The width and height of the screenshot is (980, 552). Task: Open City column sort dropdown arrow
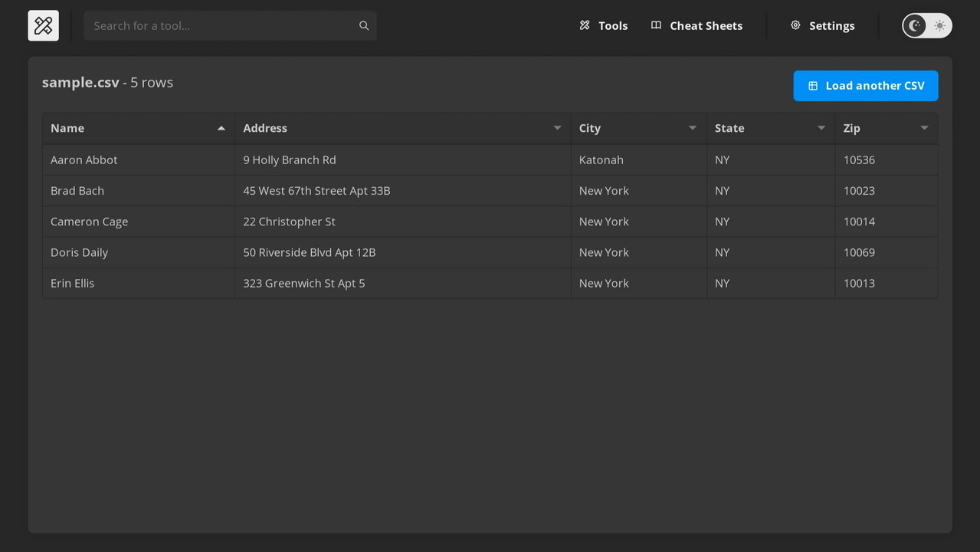[692, 128]
